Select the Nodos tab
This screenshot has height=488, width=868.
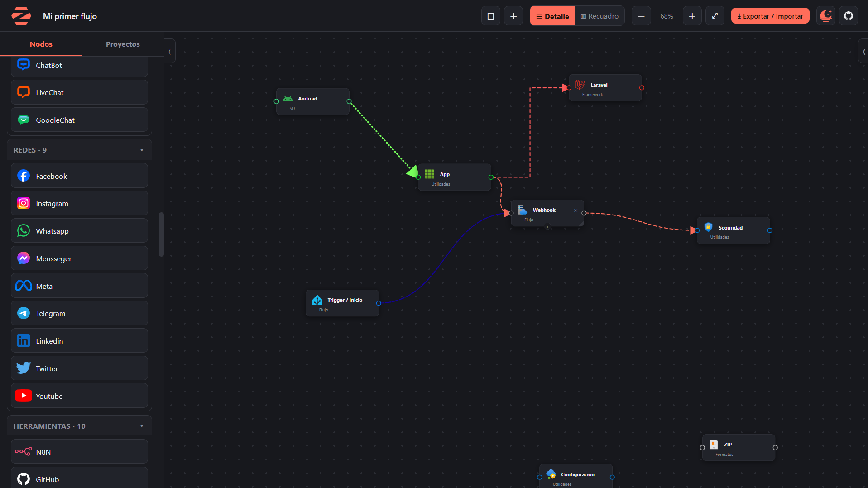point(41,44)
